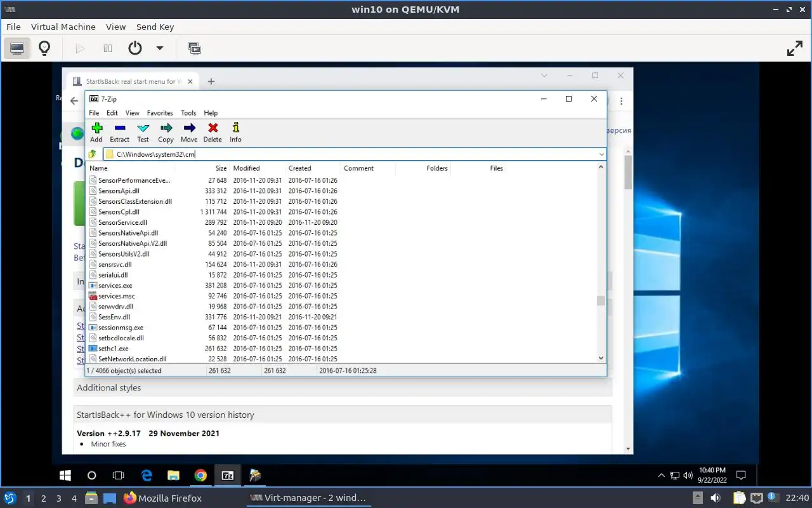Click the sethc1.exe file icon
The image size is (812, 508).
pos(93,349)
